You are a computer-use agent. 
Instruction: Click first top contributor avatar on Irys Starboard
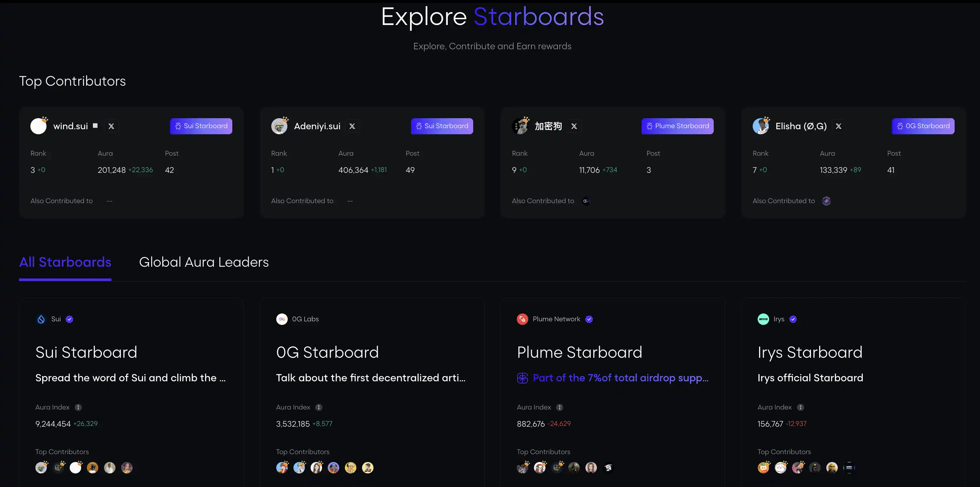tap(763, 468)
